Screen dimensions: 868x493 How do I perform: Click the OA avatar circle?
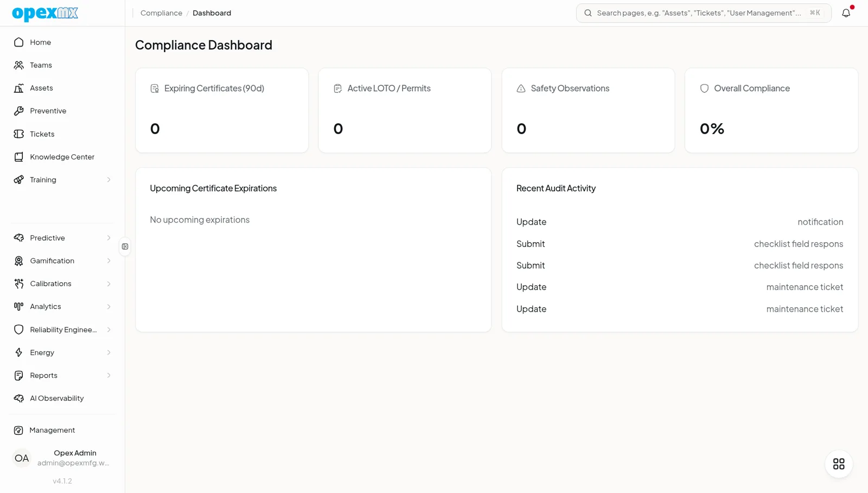click(x=22, y=458)
